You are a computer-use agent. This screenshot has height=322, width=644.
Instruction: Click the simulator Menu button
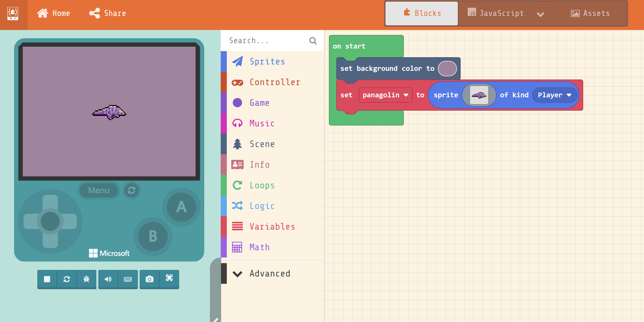pyautogui.click(x=99, y=190)
